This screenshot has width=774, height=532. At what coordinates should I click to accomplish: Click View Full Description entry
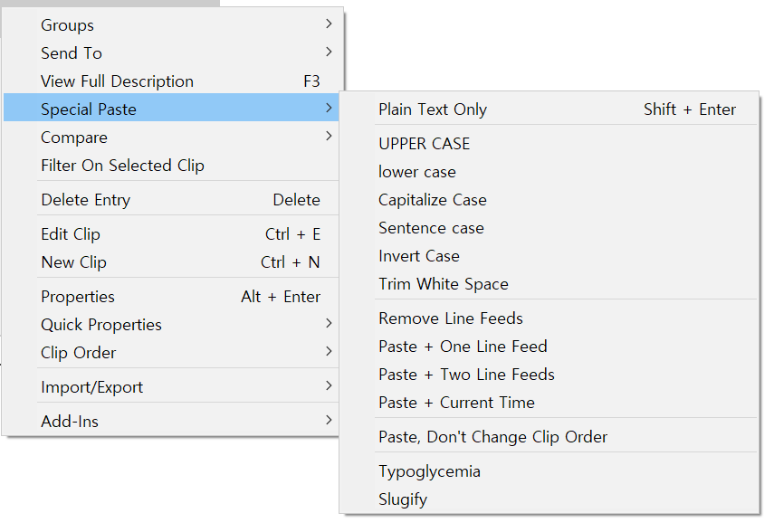click(x=117, y=81)
